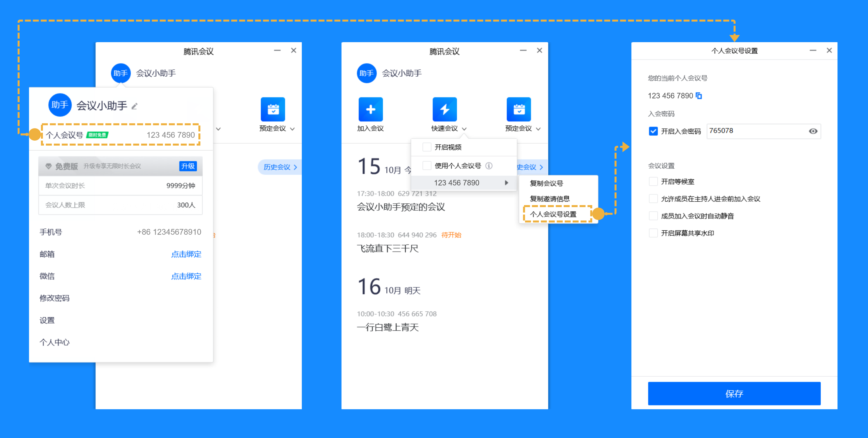Click the green 限时免费 badge
The height and width of the screenshot is (438, 868).
tap(97, 135)
